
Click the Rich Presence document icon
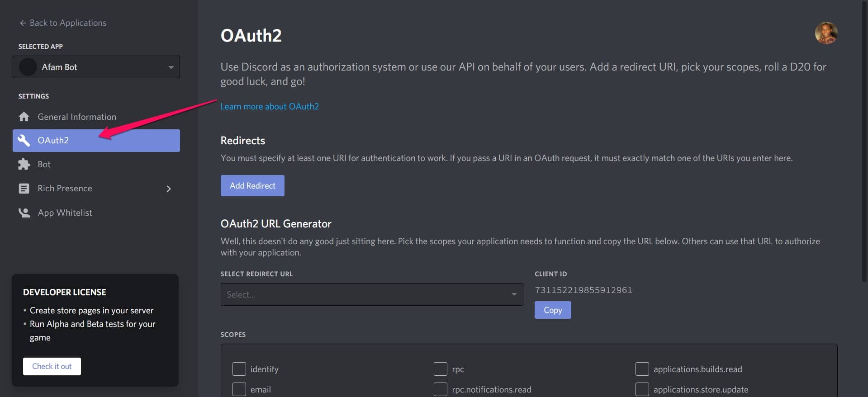pos(24,189)
